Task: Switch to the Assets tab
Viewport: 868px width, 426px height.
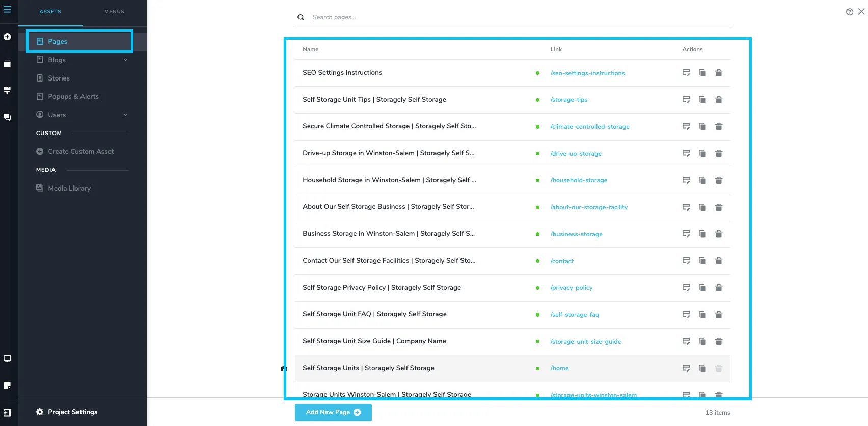Action: pyautogui.click(x=50, y=11)
